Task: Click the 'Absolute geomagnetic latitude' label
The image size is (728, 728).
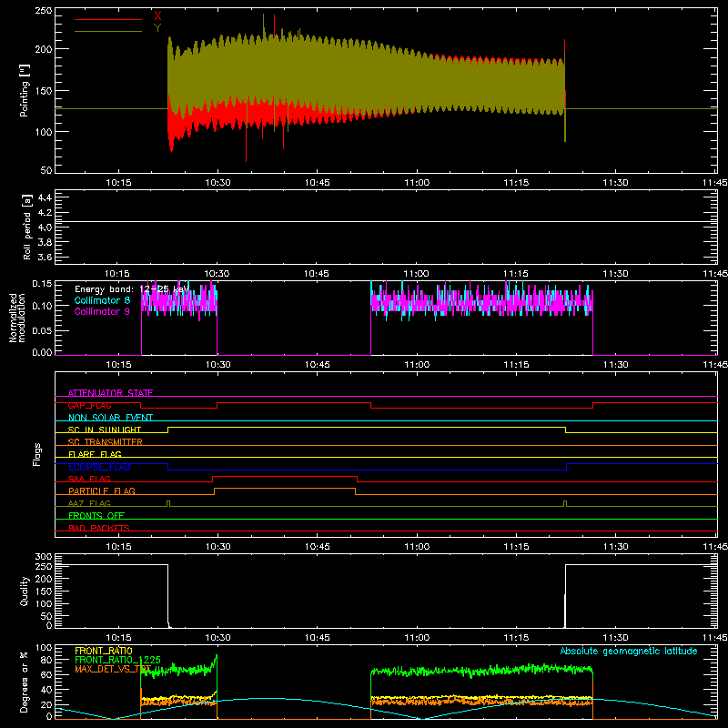Action: pos(629,651)
